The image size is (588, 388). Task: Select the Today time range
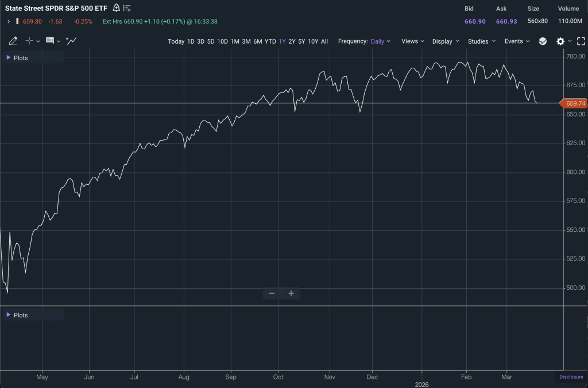tap(176, 41)
